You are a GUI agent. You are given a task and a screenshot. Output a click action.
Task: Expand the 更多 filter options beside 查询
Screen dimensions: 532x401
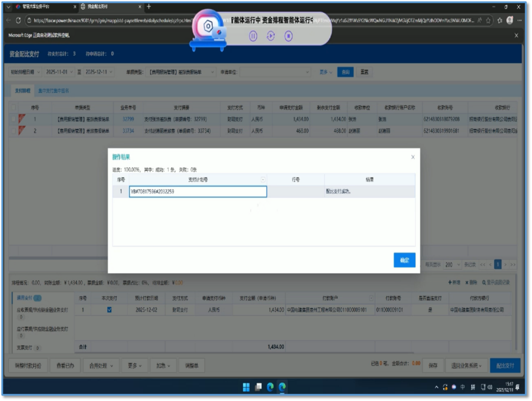pos(326,72)
